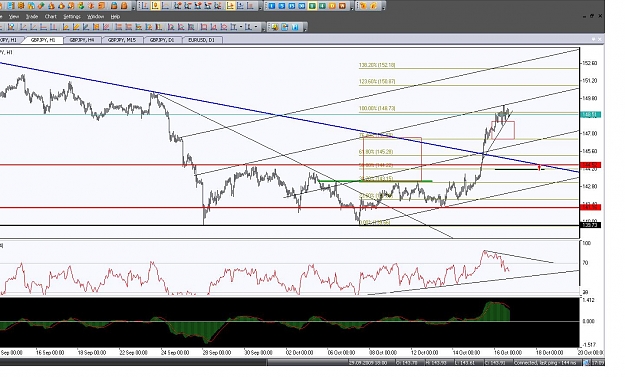Click the 14 Oct 00:00 time axis label
The height and width of the screenshot is (377, 625).
coord(466,353)
